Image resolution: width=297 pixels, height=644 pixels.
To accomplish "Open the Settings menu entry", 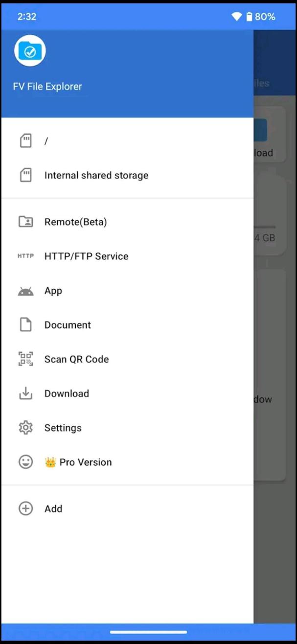I will [63, 427].
